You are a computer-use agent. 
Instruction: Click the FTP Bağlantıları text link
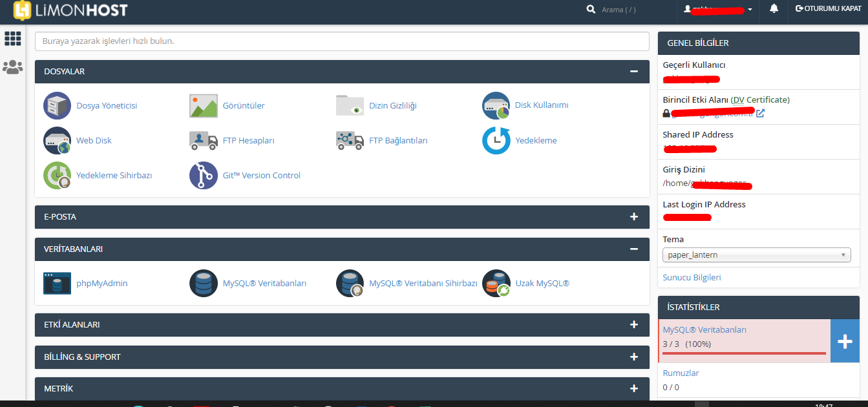tap(398, 140)
